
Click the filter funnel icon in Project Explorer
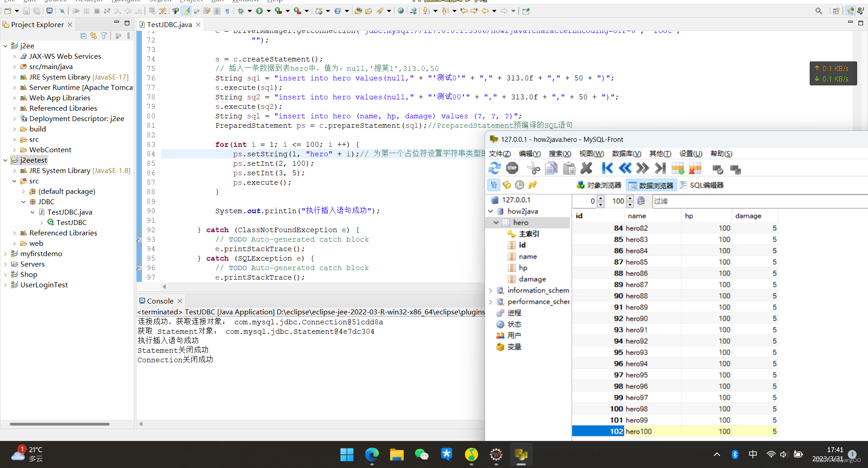pyautogui.click(x=104, y=36)
